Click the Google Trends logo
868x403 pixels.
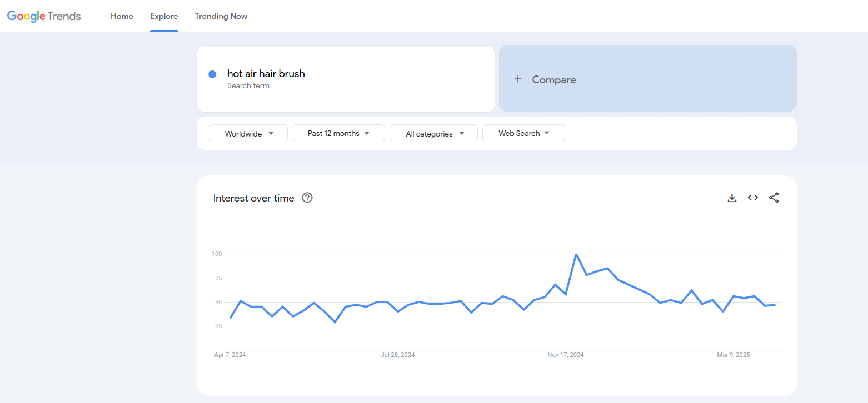tap(44, 16)
